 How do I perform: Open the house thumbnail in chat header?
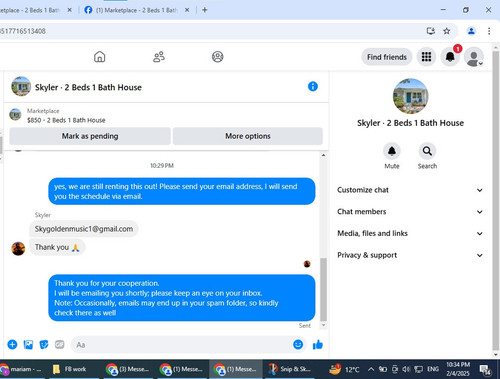pos(21,86)
